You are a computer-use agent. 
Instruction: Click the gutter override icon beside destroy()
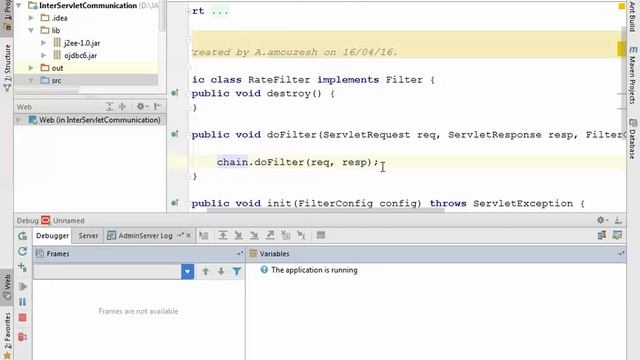[175, 93]
